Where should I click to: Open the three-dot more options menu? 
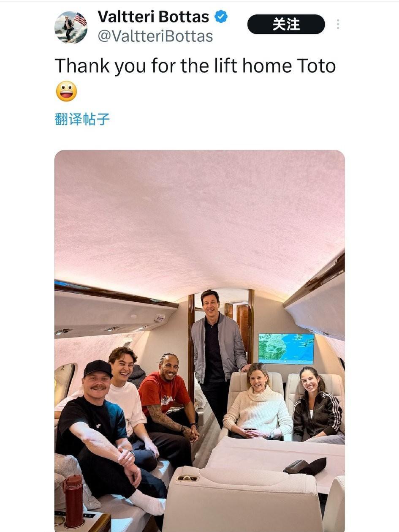(x=338, y=24)
